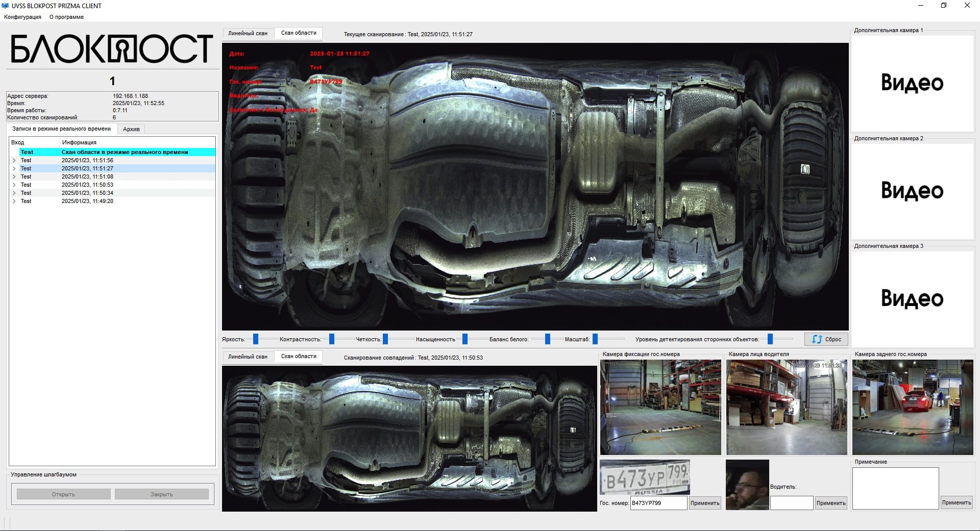
Task: Expand the Test record from 11:49:20
Action: coord(14,201)
